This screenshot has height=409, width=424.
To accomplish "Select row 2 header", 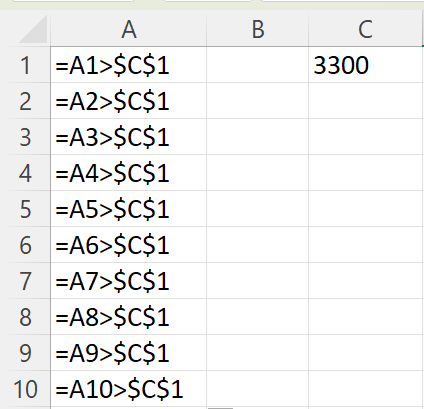I will (25, 101).
